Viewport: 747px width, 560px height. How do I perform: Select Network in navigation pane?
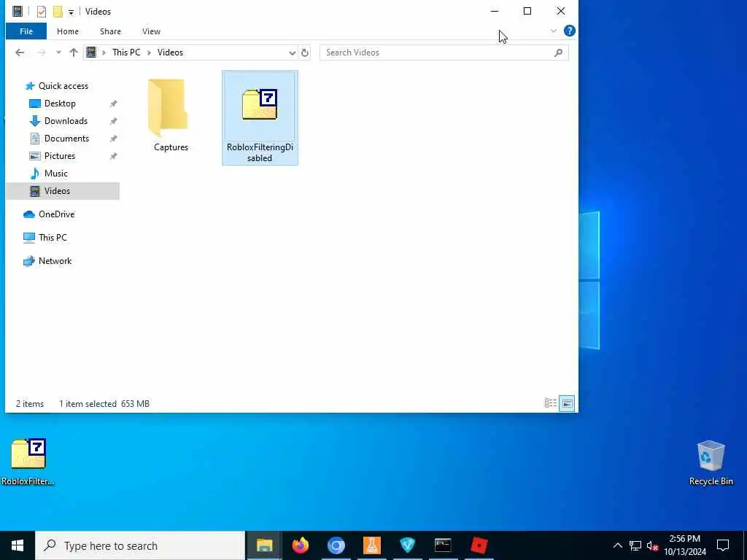coord(55,261)
